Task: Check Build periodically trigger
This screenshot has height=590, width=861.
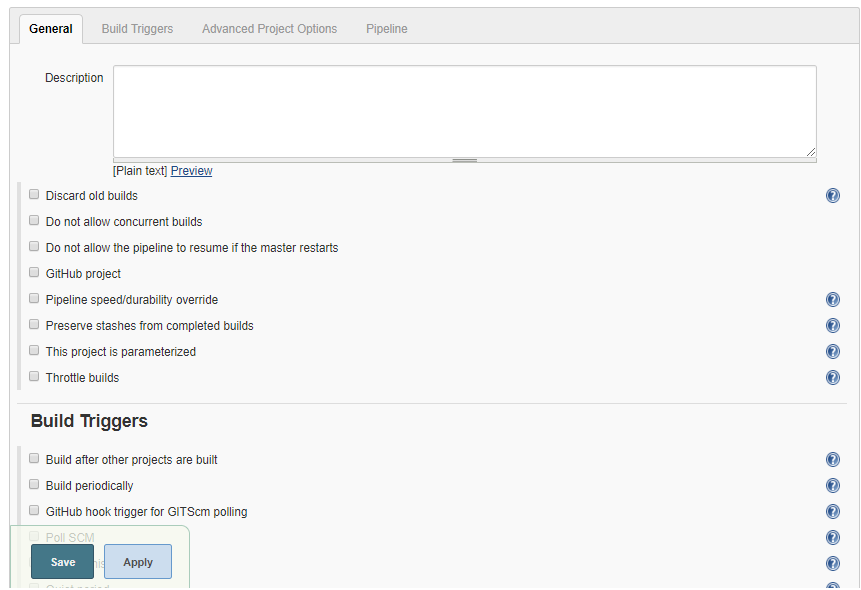Action: coord(34,483)
